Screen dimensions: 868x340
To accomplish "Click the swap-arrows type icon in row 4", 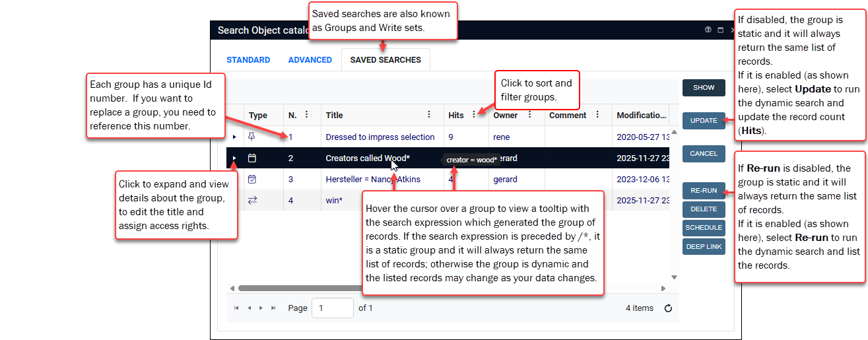I will tap(251, 200).
